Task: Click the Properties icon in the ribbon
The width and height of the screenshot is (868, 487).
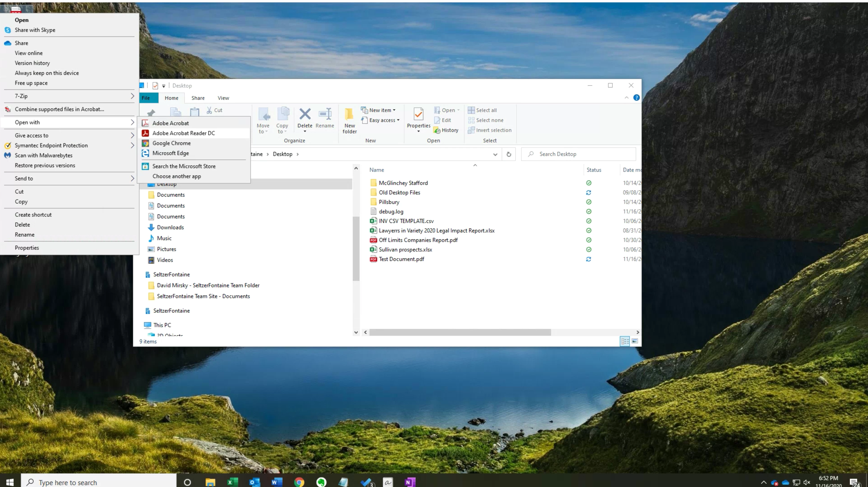Action: point(418,115)
